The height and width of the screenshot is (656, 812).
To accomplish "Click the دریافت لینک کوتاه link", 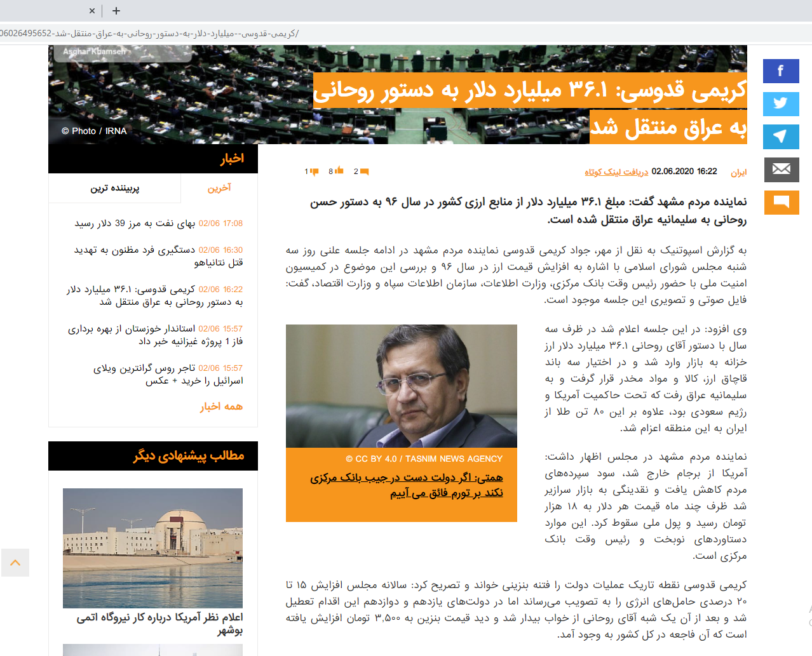I will point(616,172).
